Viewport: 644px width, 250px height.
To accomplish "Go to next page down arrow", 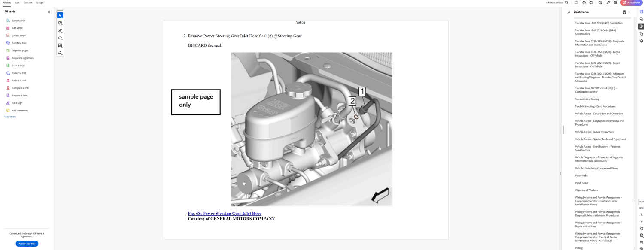I will pyautogui.click(x=641, y=222).
